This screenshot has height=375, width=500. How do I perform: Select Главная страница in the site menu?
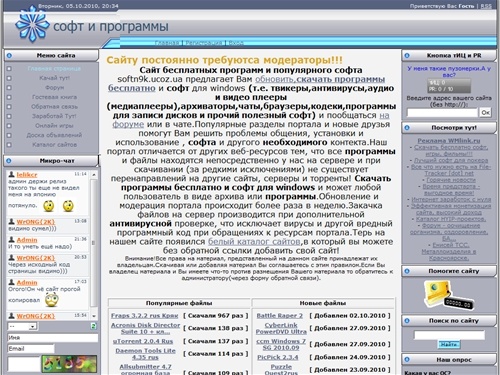[x=54, y=69]
